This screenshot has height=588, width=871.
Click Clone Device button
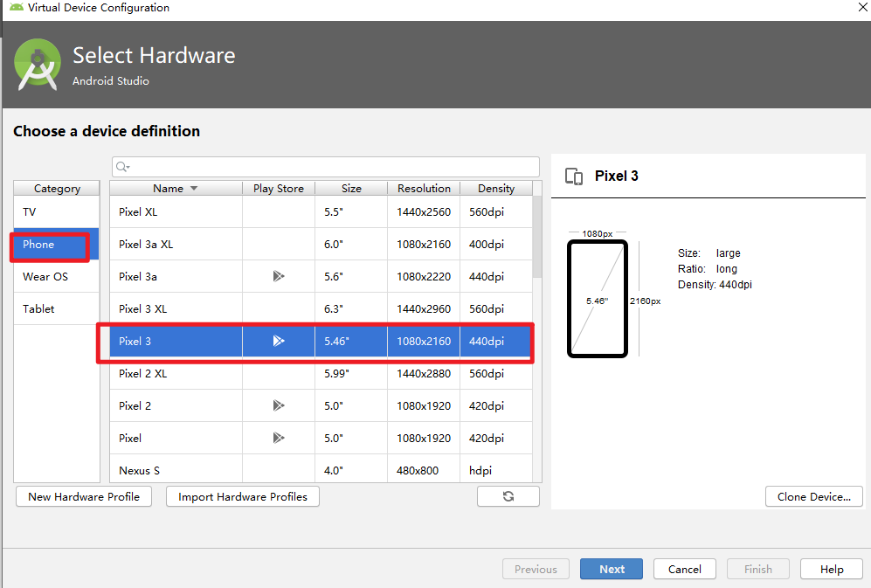pos(814,496)
